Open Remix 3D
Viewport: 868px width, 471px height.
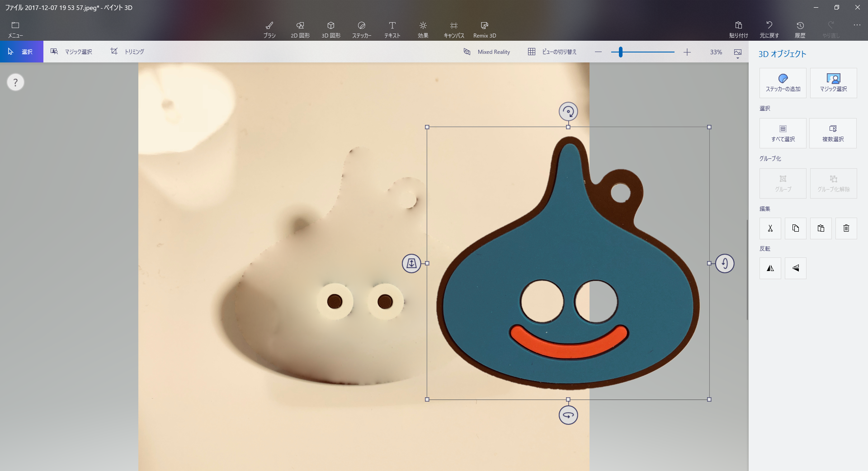tap(485, 29)
